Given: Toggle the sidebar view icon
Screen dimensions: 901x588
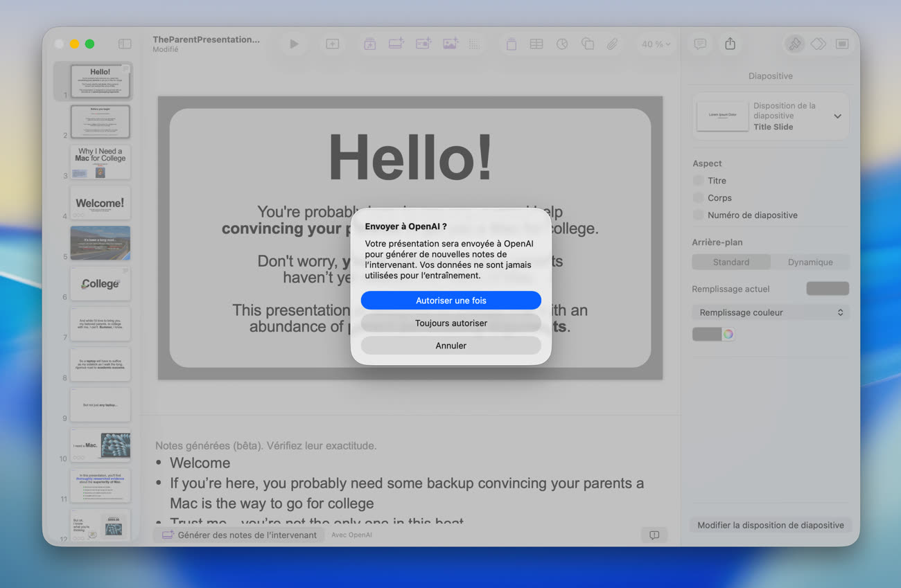Looking at the screenshot, I should (x=125, y=44).
